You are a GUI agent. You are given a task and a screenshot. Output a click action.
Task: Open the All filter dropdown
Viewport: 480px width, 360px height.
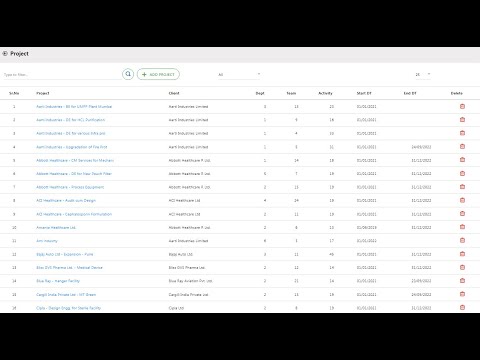click(x=239, y=74)
